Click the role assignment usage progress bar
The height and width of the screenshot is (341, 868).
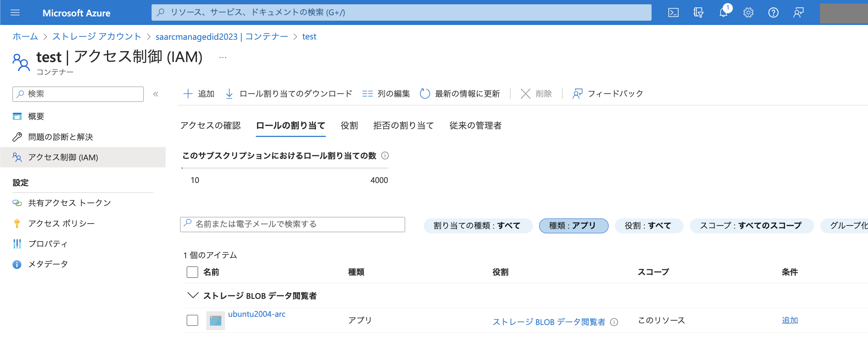click(285, 168)
